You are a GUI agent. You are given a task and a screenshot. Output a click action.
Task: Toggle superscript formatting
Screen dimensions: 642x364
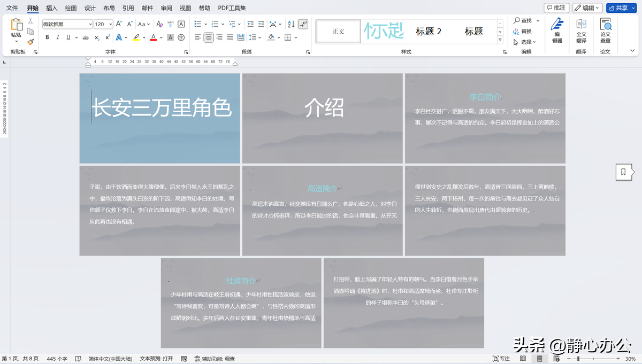tap(108, 37)
